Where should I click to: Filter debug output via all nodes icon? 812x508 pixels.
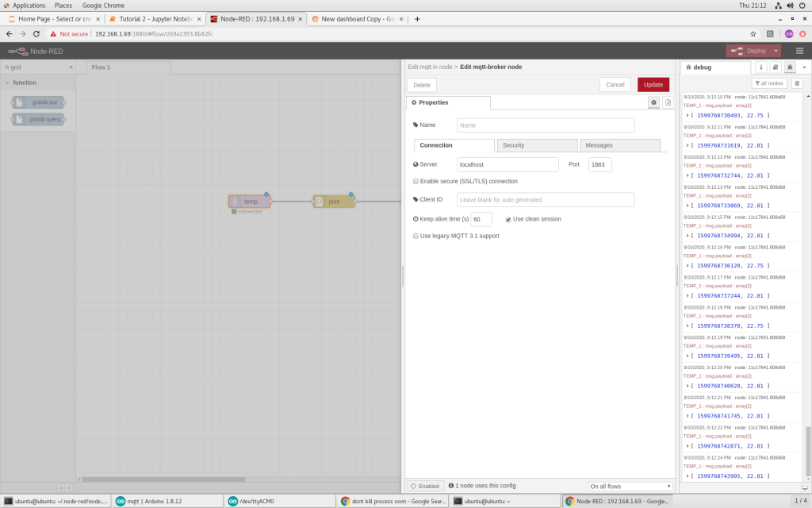768,83
